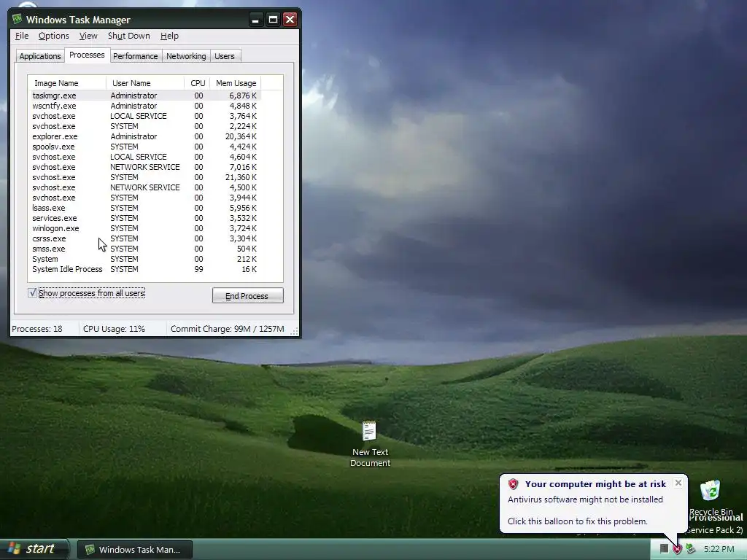Switch to the Applications tab
The width and height of the screenshot is (747, 560).
[x=40, y=55]
